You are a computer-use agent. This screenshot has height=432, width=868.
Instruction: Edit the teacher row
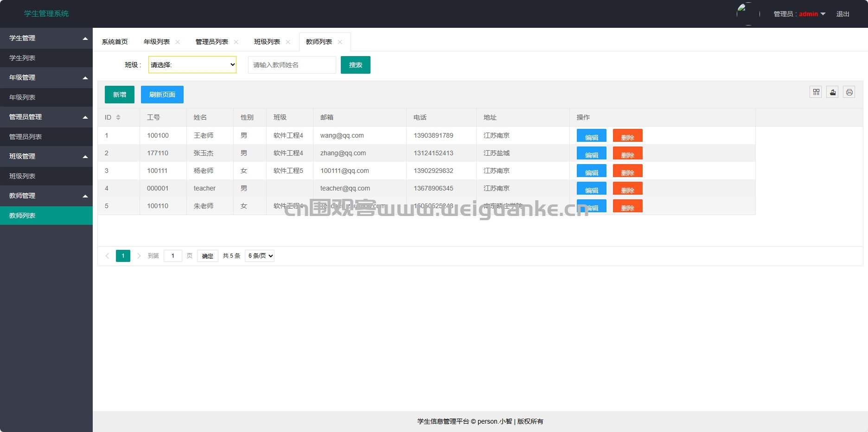point(592,188)
